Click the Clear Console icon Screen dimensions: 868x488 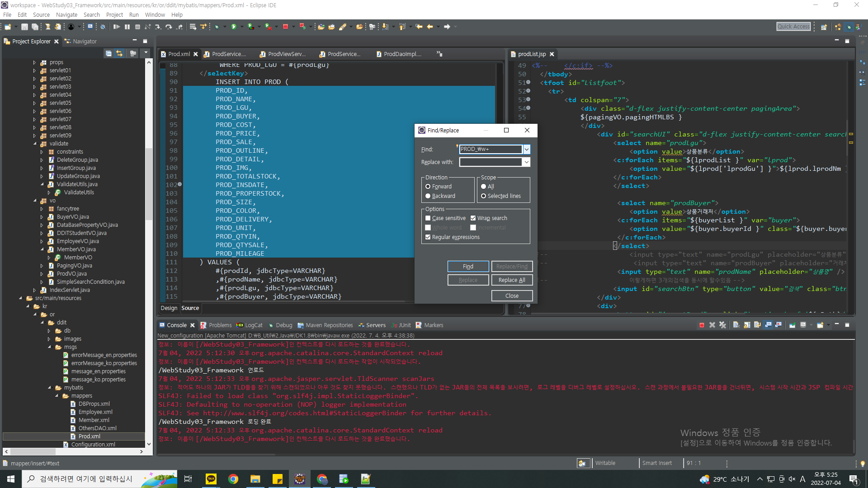click(x=736, y=325)
